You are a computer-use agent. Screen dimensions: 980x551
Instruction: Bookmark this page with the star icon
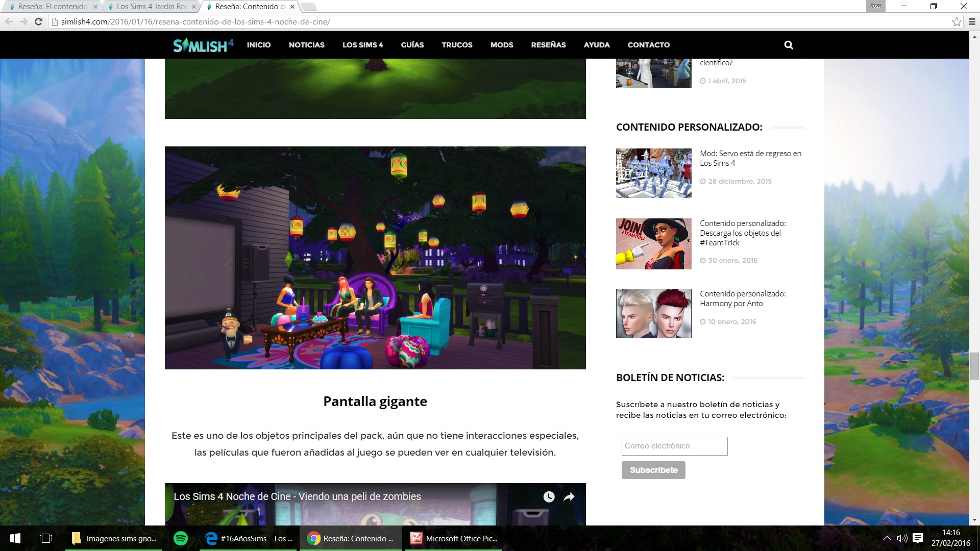coord(957,21)
